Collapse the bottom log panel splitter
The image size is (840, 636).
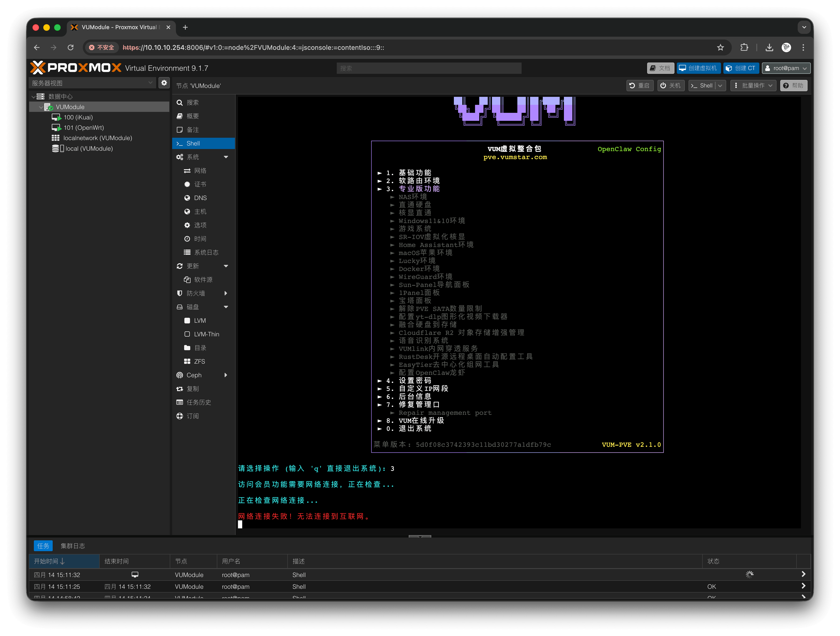tap(420, 536)
